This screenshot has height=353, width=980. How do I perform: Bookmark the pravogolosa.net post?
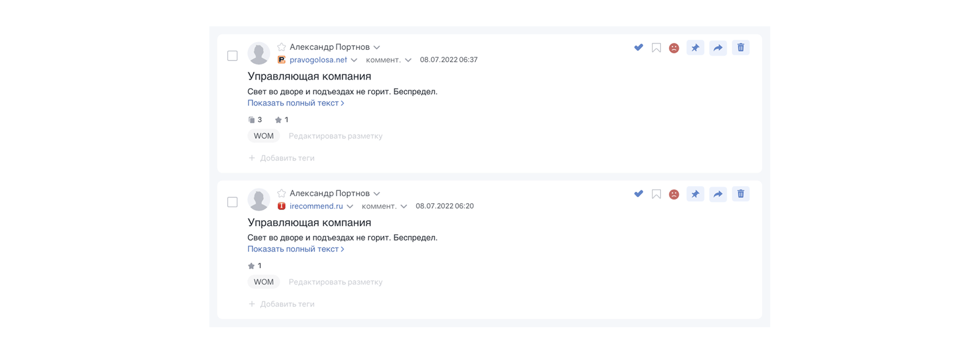point(656,48)
